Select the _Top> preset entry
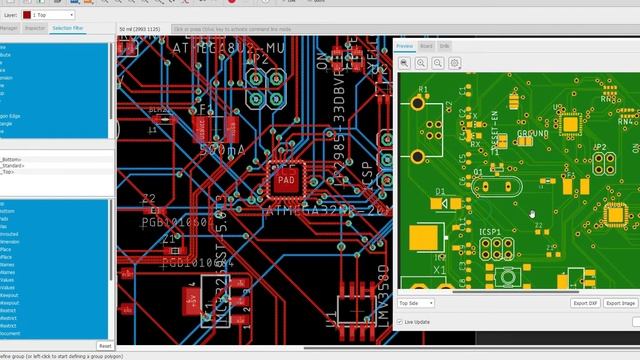 click(7, 172)
